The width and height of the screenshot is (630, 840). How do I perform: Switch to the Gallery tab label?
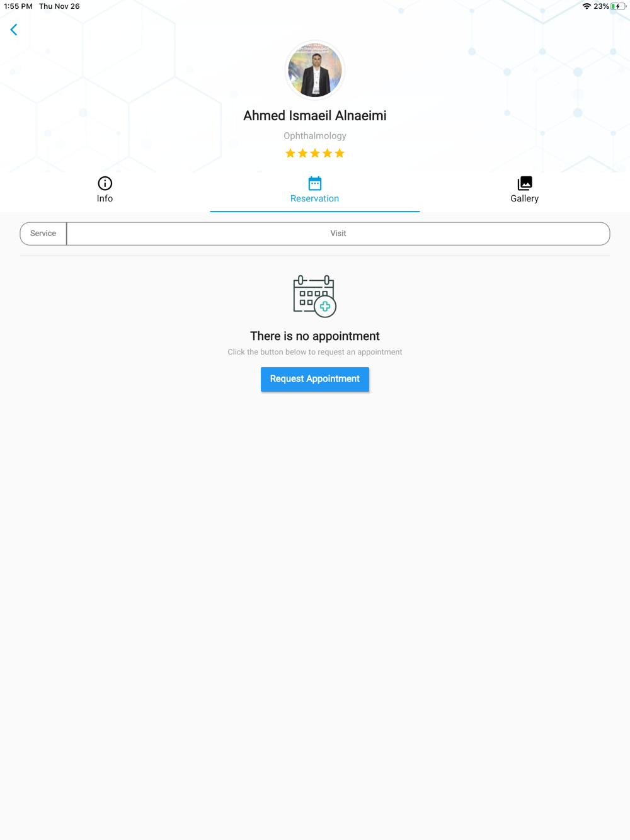tap(525, 198)
